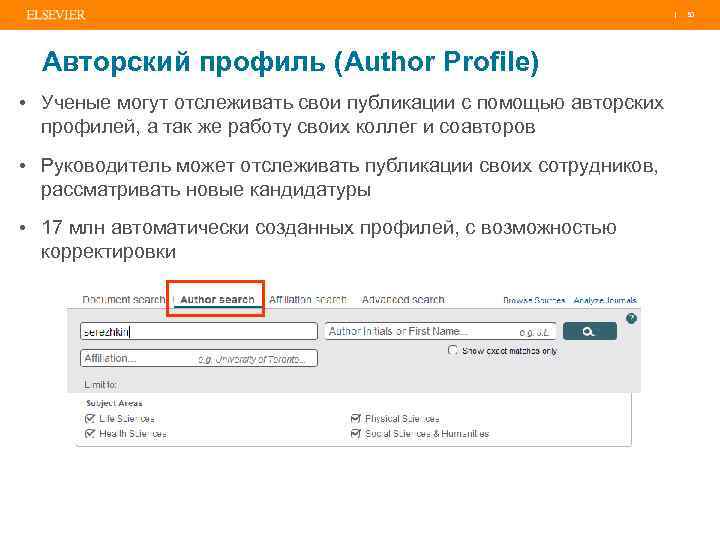Image resolution: width=720 pixels, height=540 pixels.
Task: Open the Browse Sources link
Action: [x=534, y=300]
